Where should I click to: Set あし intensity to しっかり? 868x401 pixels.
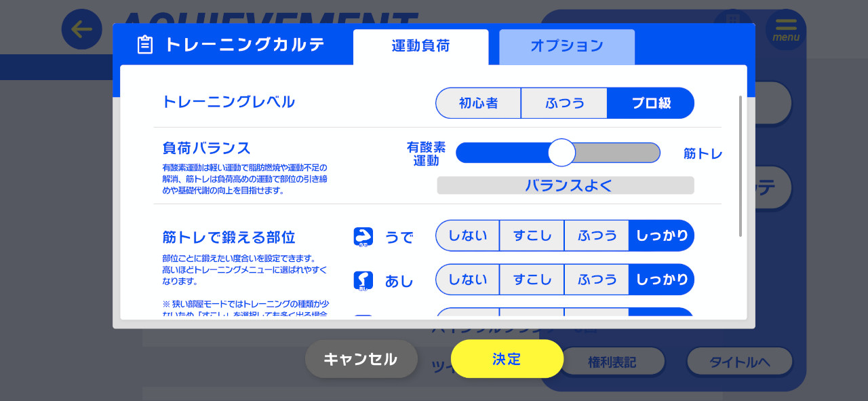(662, 280)
